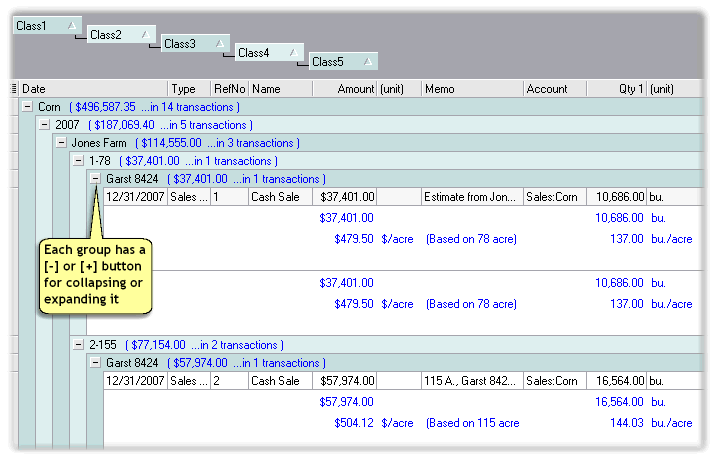Click the $504.12 per acre summary value

(354, 423)
